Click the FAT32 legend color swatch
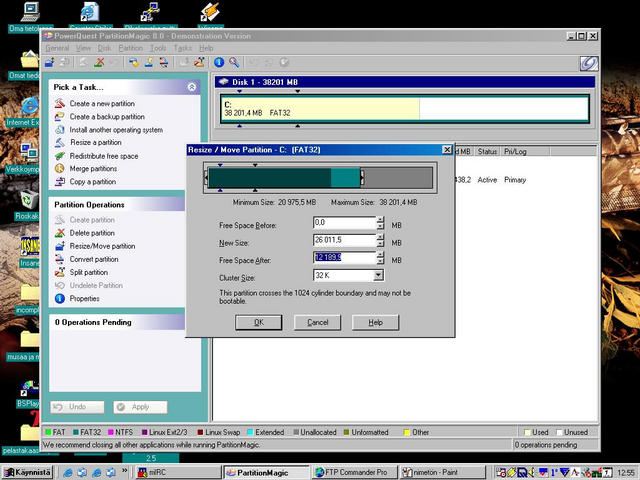640x480 pixels. (x=76, y=432)
